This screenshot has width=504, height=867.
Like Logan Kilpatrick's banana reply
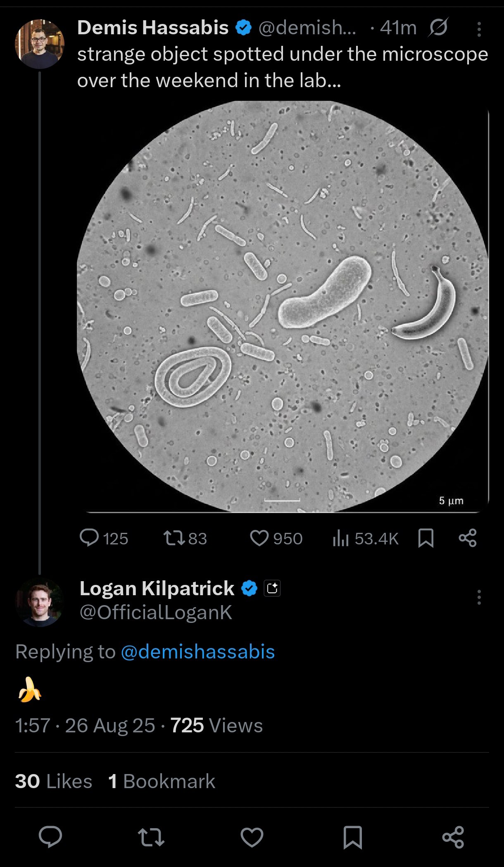click(x=252, y=837)
